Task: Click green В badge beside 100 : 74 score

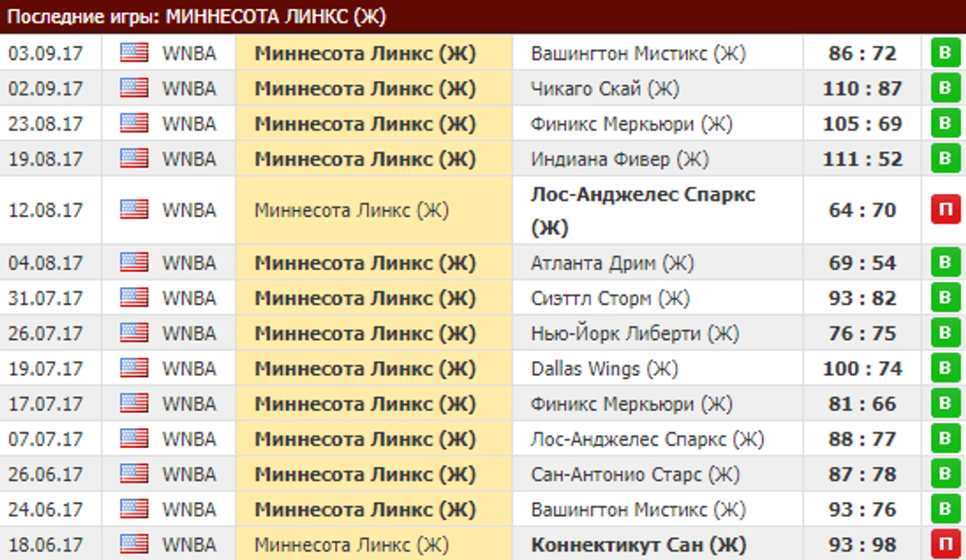Action: pos(945,368)
